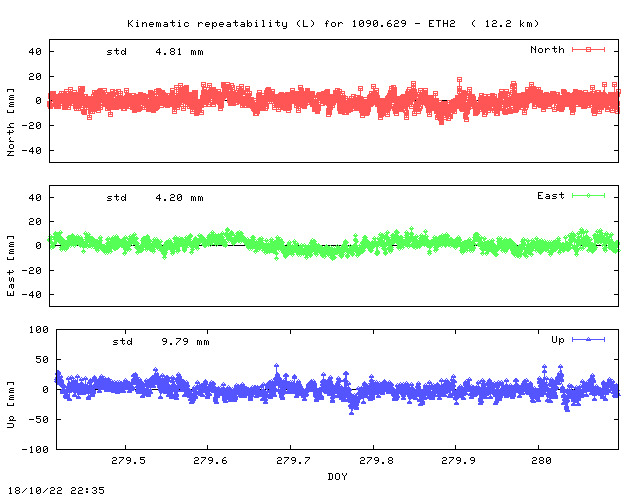This screenshot has height=496, width=640.
Task: Click the Up plot 'std 9.79 mm' text
Action: click(161, 342)
